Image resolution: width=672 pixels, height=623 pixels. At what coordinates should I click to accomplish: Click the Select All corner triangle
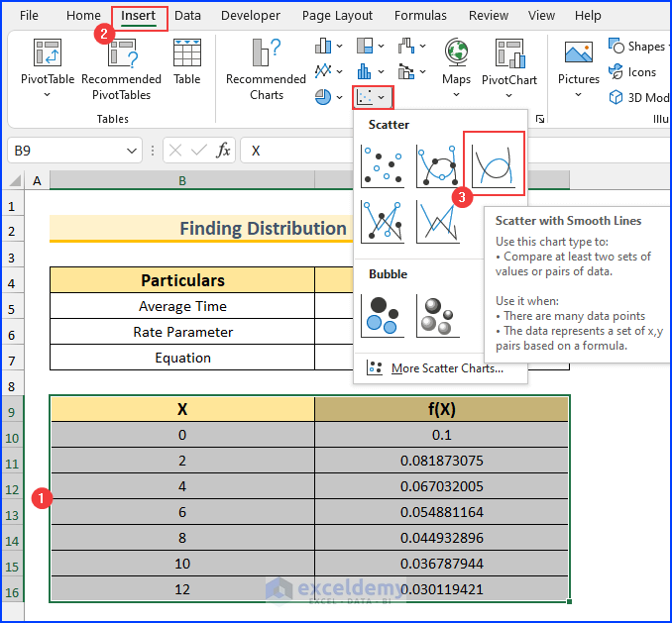[x=15, y=180]
